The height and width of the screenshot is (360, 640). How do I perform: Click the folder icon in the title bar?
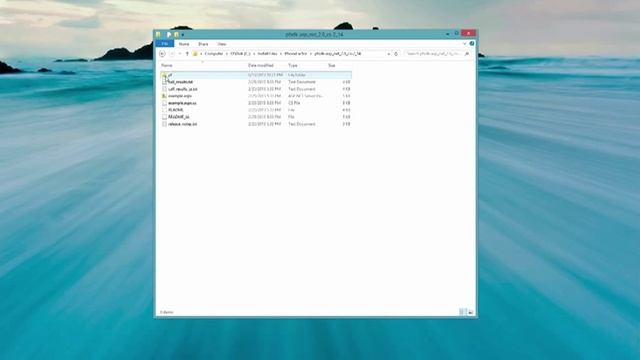click(158, 34)
